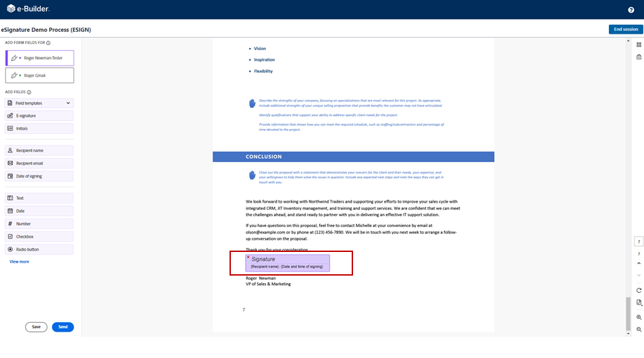The width and height of the screenshot is (644, 358).
Task: Click the current page number box
Action: (639, 242)
